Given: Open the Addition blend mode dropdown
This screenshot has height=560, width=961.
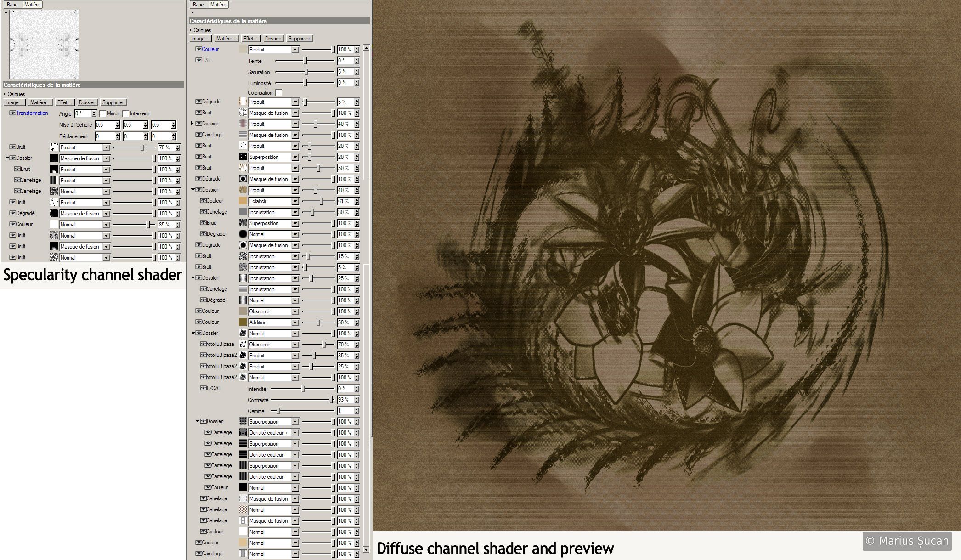Looking at the screenshot, I should [x=295, y=322].
